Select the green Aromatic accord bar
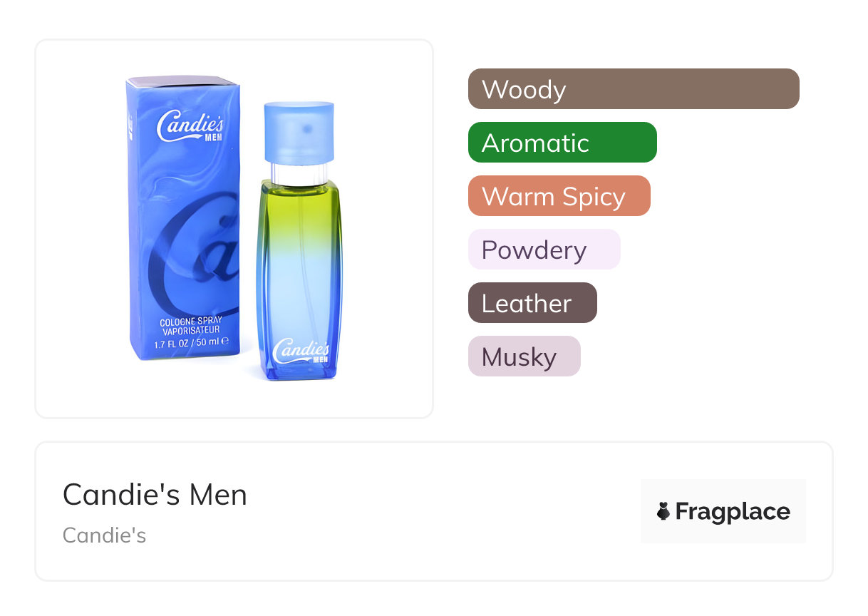Screen dimensions: 868x616 coord(562,143)
